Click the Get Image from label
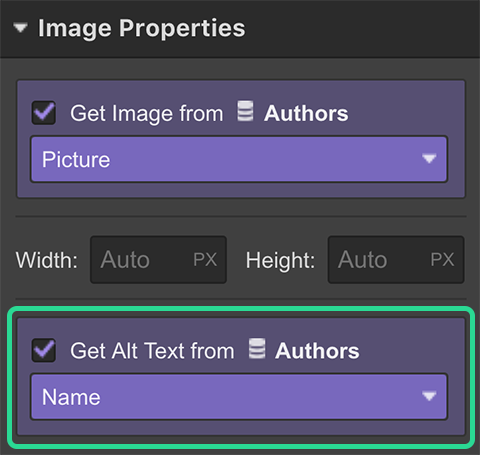This screenshot has width=480, height=455. click(x=147, y=113)
